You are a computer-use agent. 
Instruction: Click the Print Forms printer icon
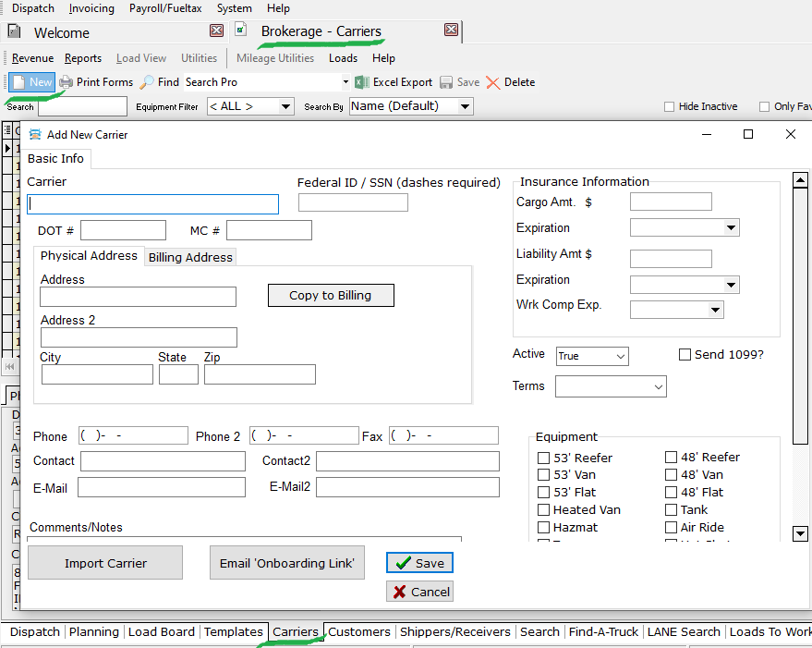pyautogui.click(x=67, y=82)
